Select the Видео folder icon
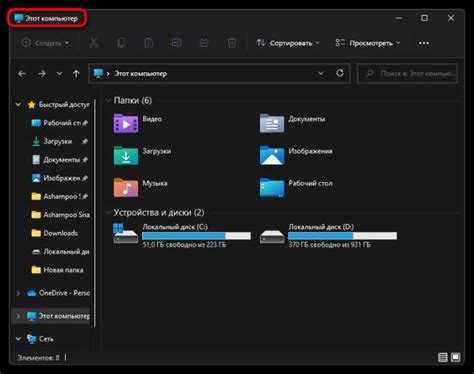This screenshot has width=474, height=374. [x=126, y=123]
